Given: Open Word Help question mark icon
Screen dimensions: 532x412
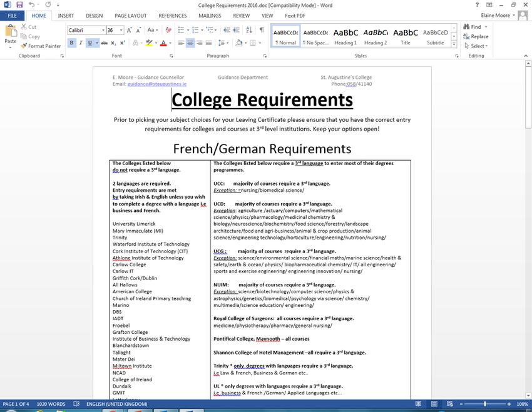Looking at the screenshot, I should 477,5.
